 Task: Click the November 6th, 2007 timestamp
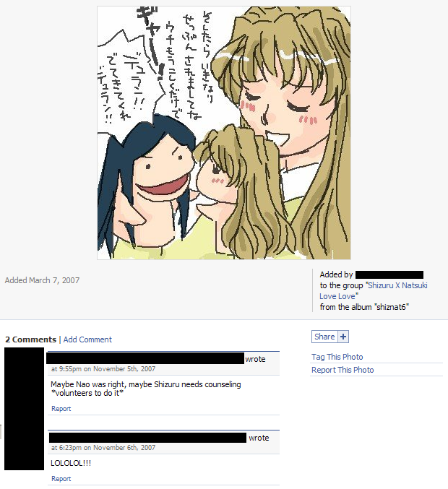pos(103,448)
